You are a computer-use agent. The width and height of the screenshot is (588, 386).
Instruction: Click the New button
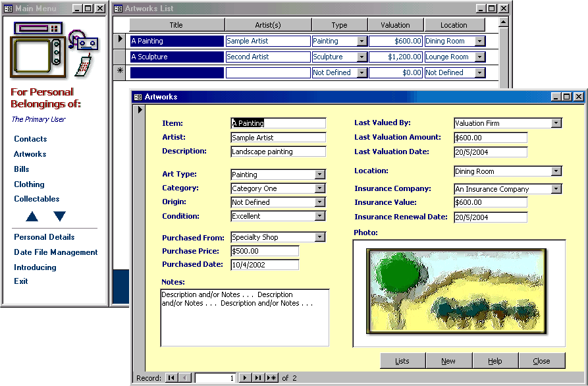click(x=448, y=361)
